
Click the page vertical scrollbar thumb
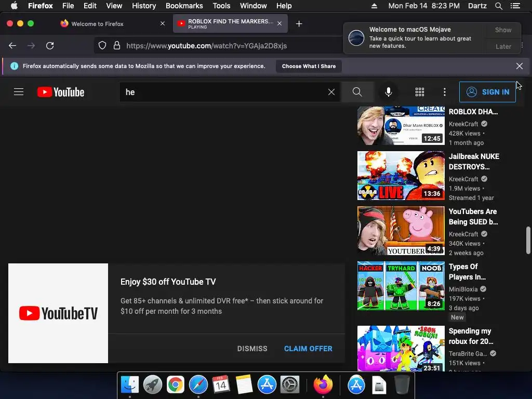[x=528, y=240]
